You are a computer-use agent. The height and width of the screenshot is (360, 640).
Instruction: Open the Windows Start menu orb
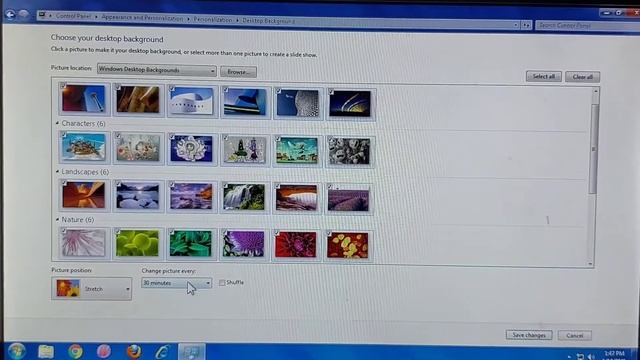tap(16, 351)
